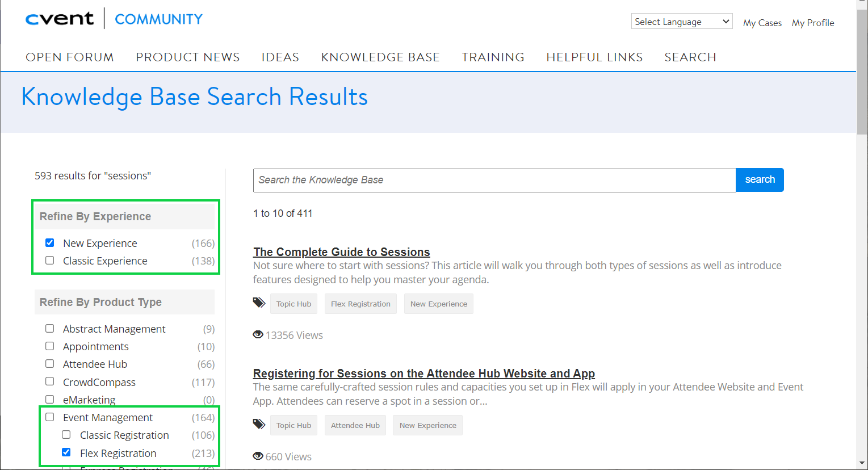The height and width of the screenshot is (470, 868).
Task: Open the Product News menu
Action: (188, 57)
